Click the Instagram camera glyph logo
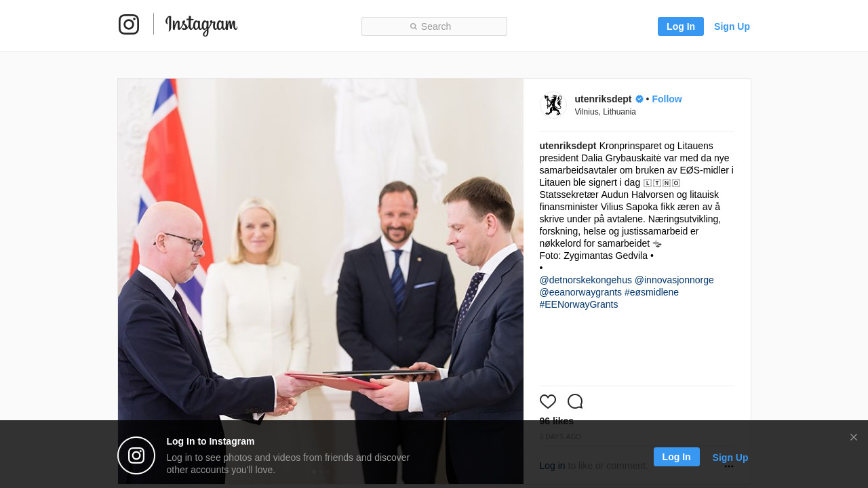Viewport: 868px width, 488px height. point(129,24)
